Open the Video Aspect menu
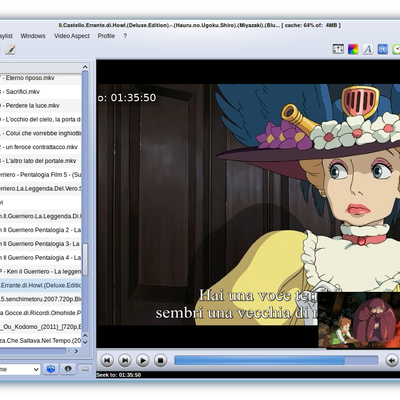Image resolution: width=400 pixels, height=400 pixels. coord(72,36)
